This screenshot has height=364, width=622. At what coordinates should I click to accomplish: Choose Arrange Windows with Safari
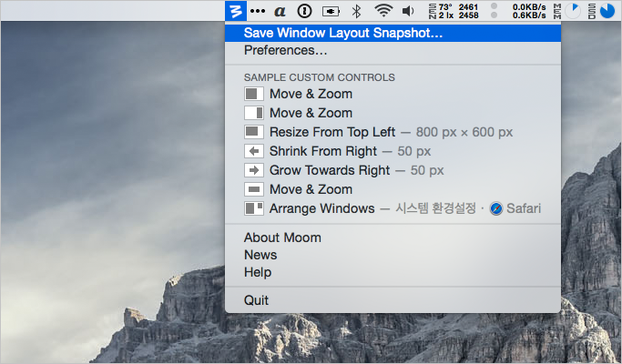point(393,208)
